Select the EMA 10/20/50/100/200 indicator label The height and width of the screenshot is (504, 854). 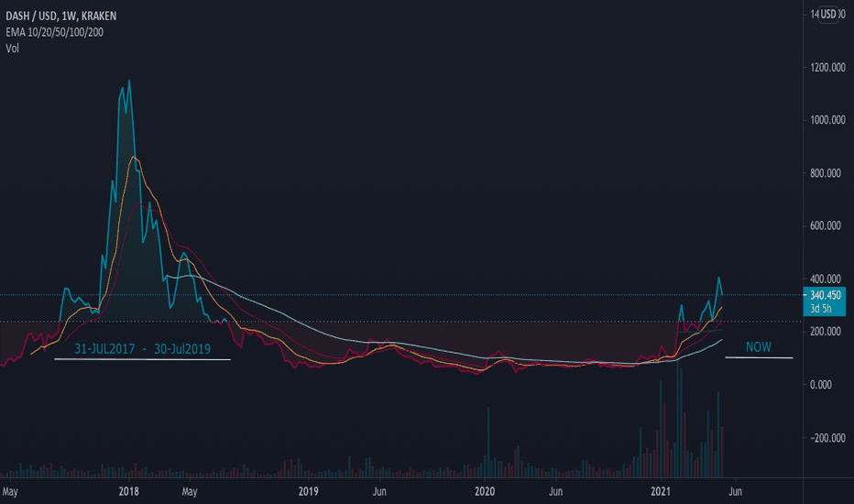(x=54, y=32)
